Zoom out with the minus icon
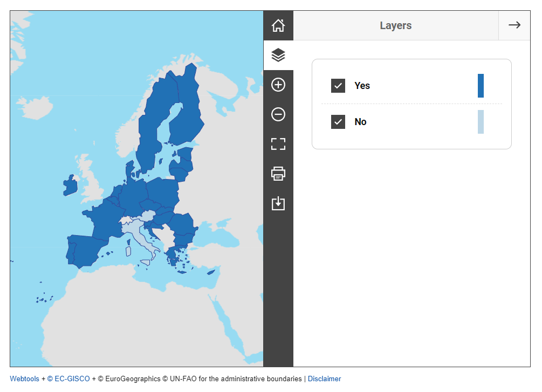 (x=278, y=114)
